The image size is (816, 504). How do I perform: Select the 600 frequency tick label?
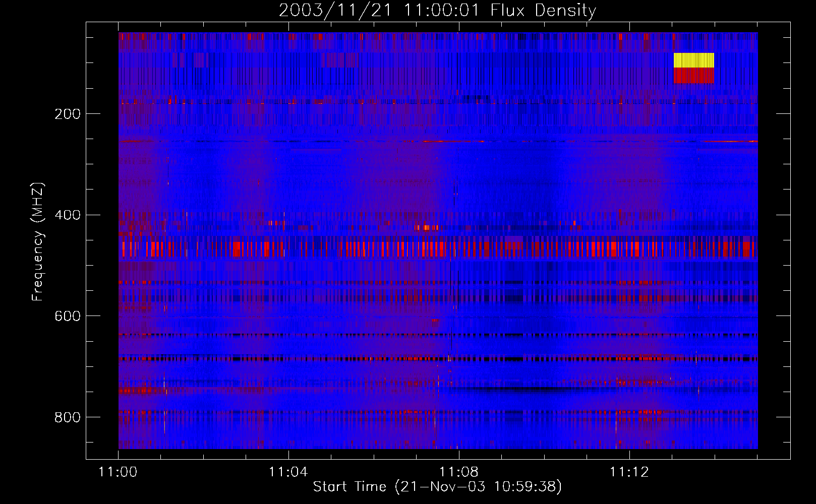[x=68, y=316]
